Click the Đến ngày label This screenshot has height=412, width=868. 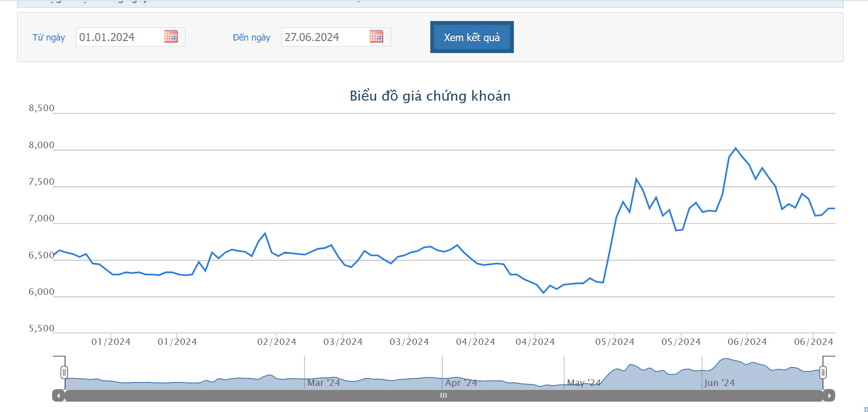click(x=251, y=38)
